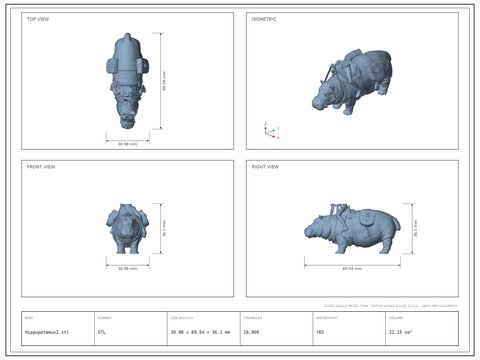Click the RIGHT VIEW label
Screen dimensions: 480x360
click(x=265, y=167)
